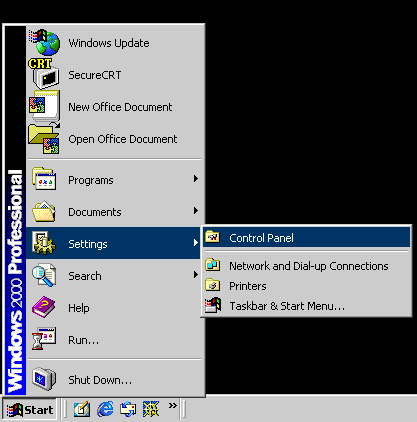Click the SecureCRT monitor icon
The width and height of the screenshot is (417, 422).
(44, 74)
